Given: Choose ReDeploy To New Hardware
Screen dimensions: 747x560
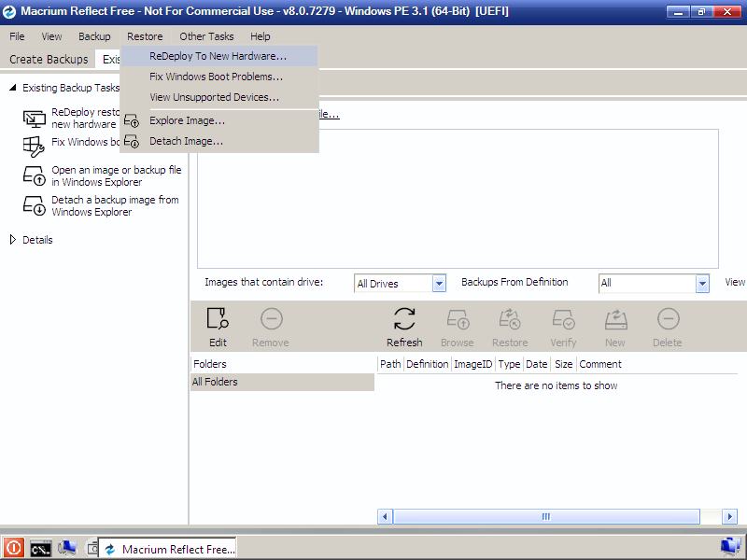Looking at the screenshot, I should (219, 56).
